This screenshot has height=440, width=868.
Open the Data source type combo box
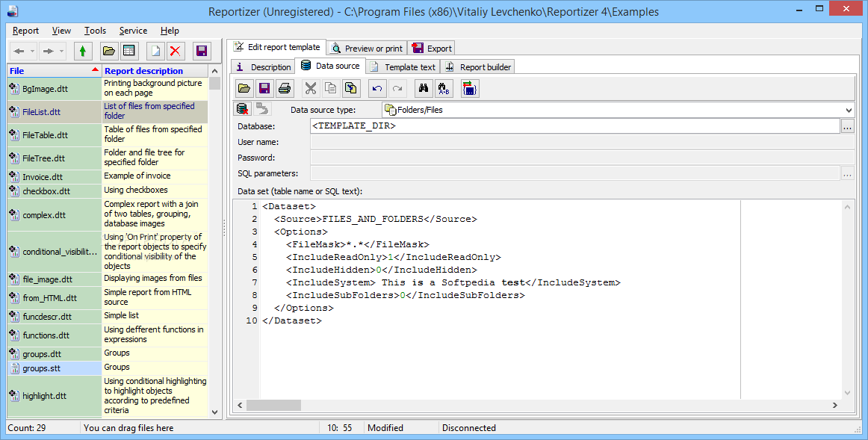click(618, 110)
